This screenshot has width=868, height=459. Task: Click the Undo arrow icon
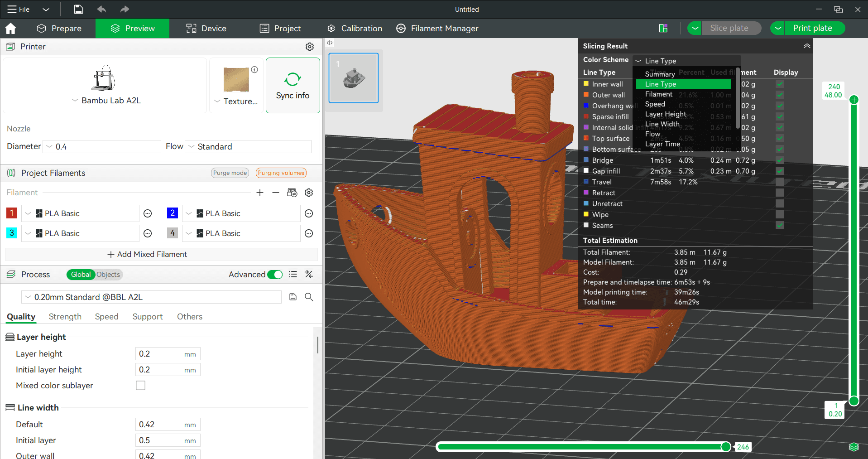[x=101, y=9]
